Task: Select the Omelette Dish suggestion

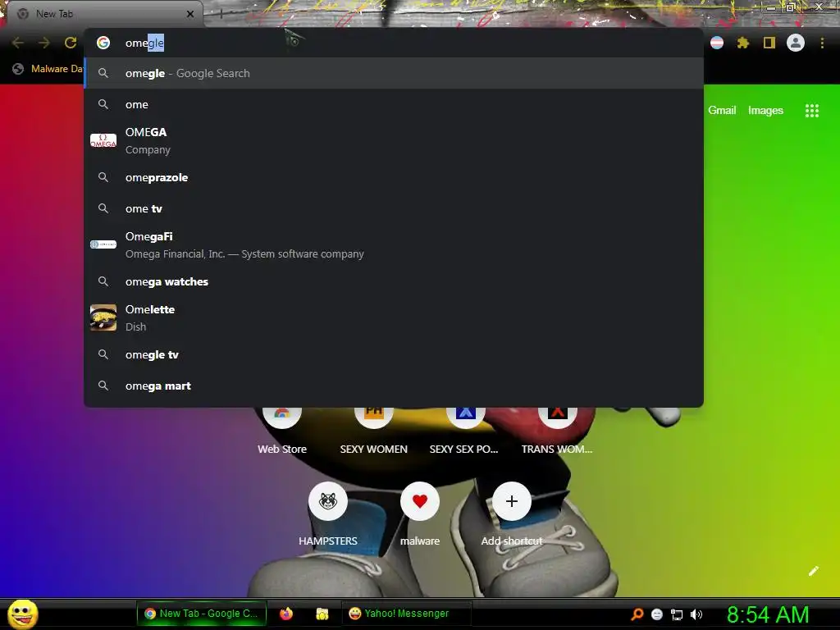Action: click(x=394, y=317)
